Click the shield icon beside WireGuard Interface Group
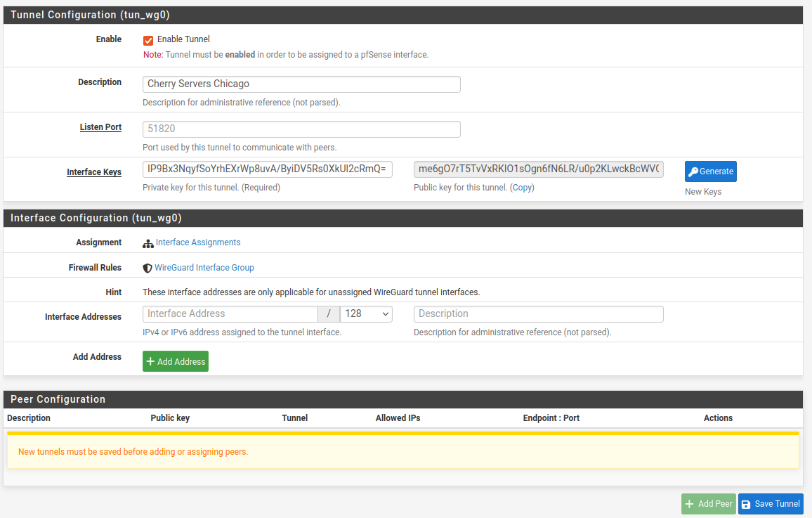 point(148,268)
